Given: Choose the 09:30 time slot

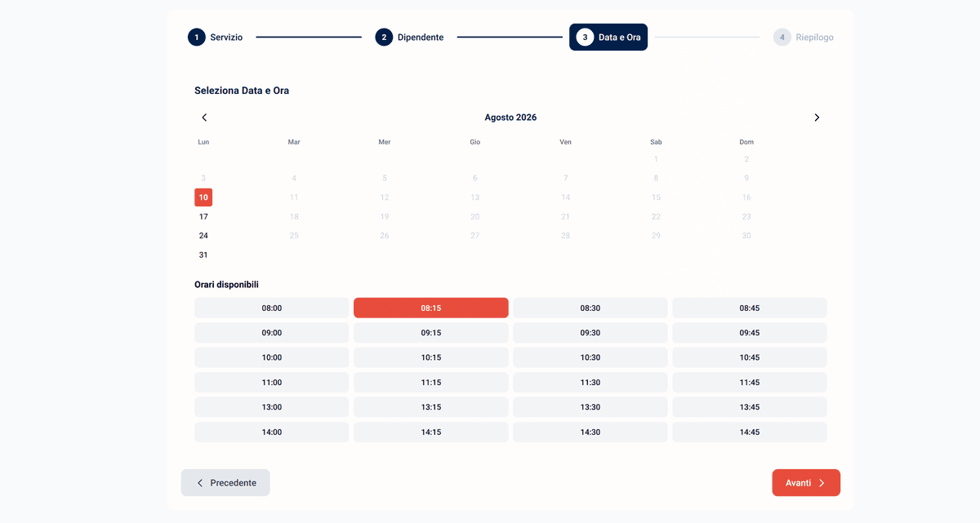Looking at the screenshot, I should pyautogui.click(x=590, y=333).
